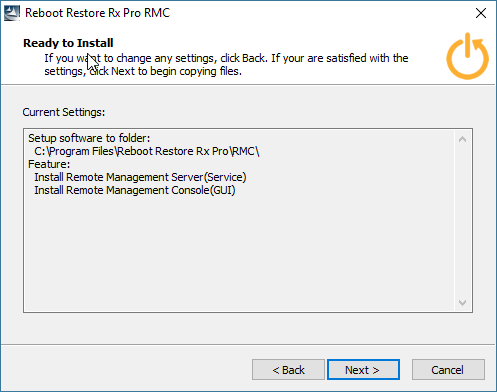497x392 pixels.
Task: Click the settings list vertical scrollbar track
Action: [462, 221]
